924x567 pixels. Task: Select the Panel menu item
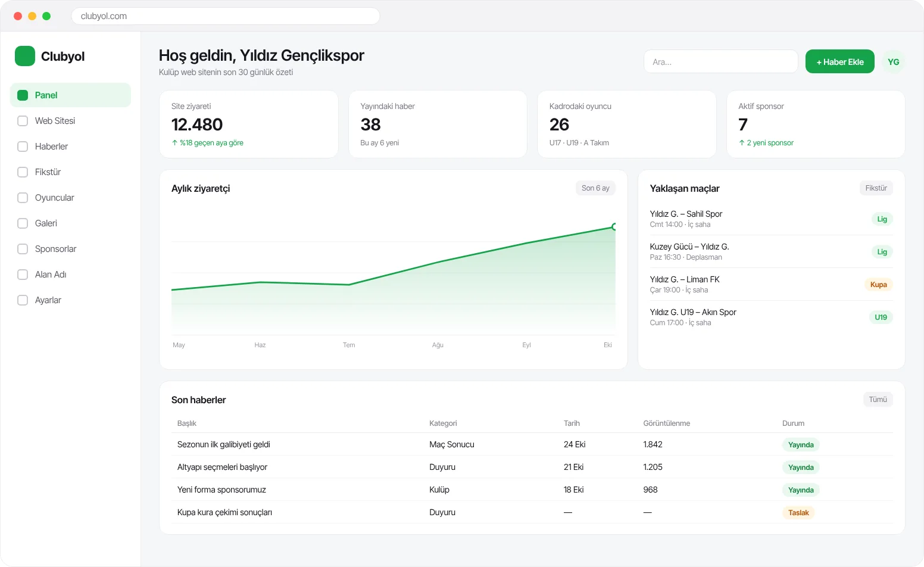pyautogui.click(x=70, y=95)
